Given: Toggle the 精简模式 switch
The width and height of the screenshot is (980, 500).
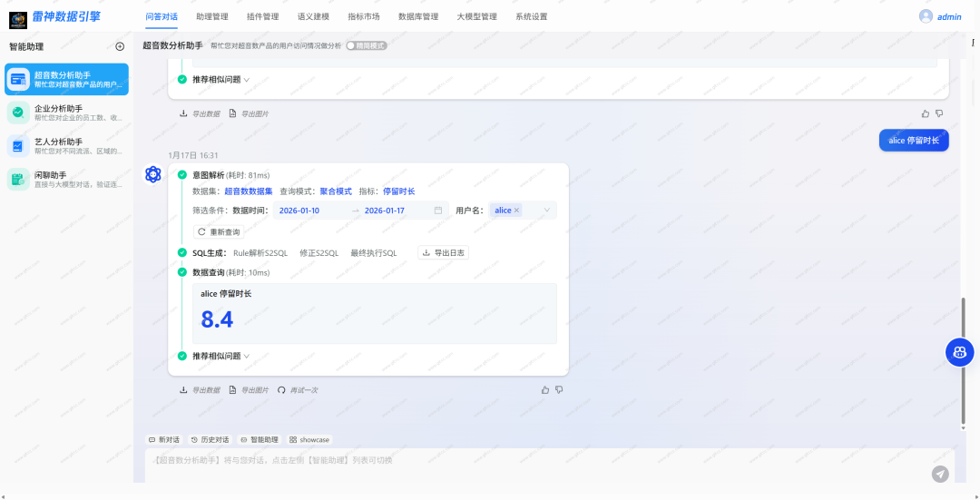Looking at the screenshot, I should pyautogui.click(x=367, y=45).
